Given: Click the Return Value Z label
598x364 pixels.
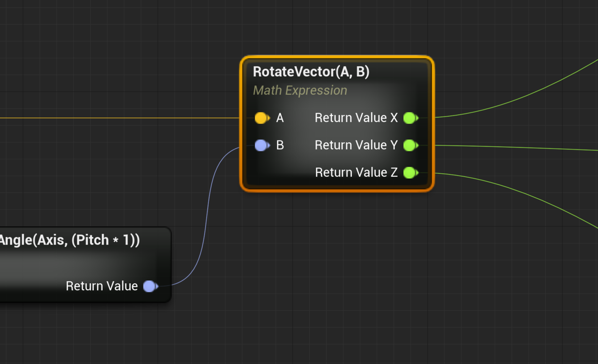Looking at the screenshot, I should click(x=356, y=173).
